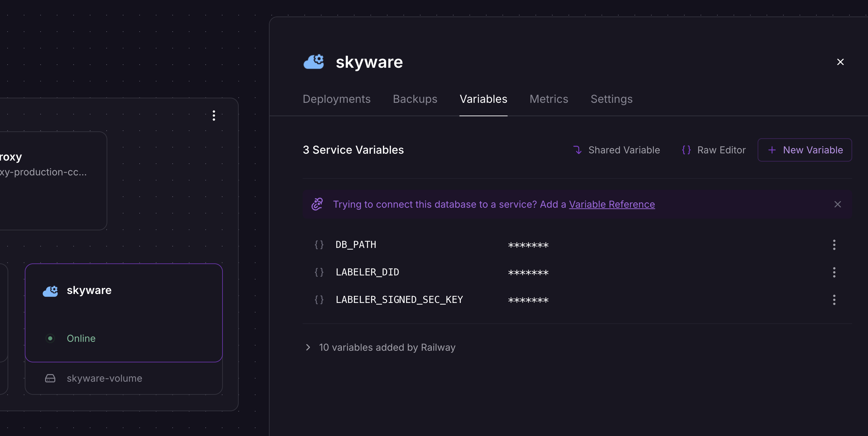The height and width of the screenshot is (436, 868).
Task: Dismiss the Variable Reference banner
Action: (837, 204)
